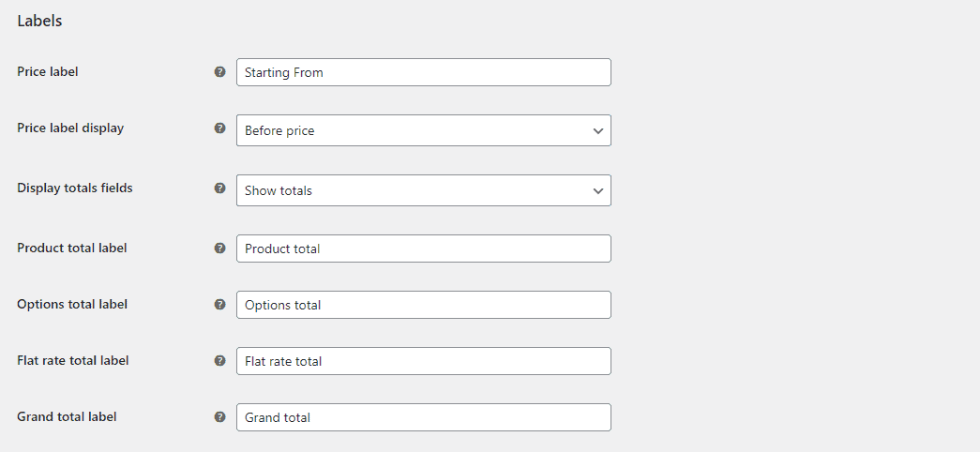Click the Options total label help icon

pos(220,305)
